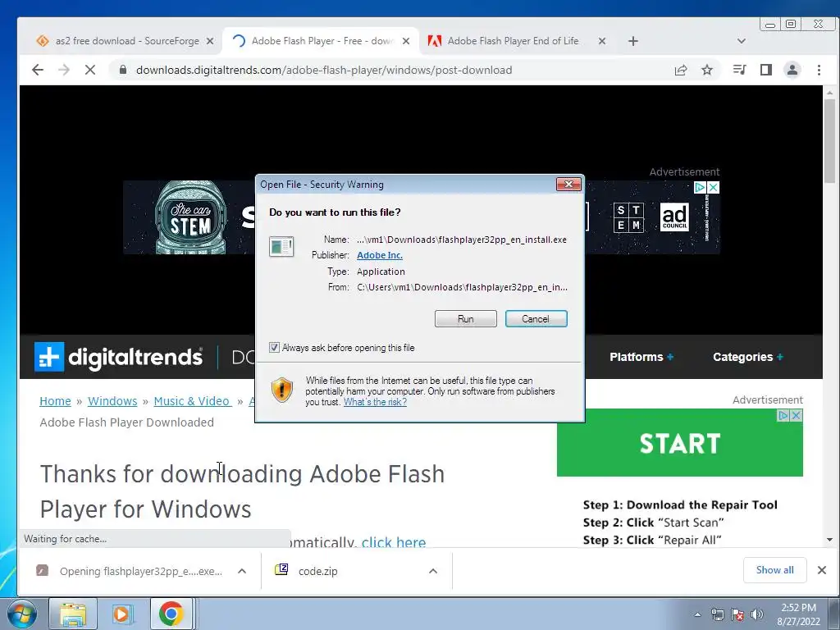840x630 pixels.
Task: Open AdChoices info on the START ad
Action: point(783,415)
